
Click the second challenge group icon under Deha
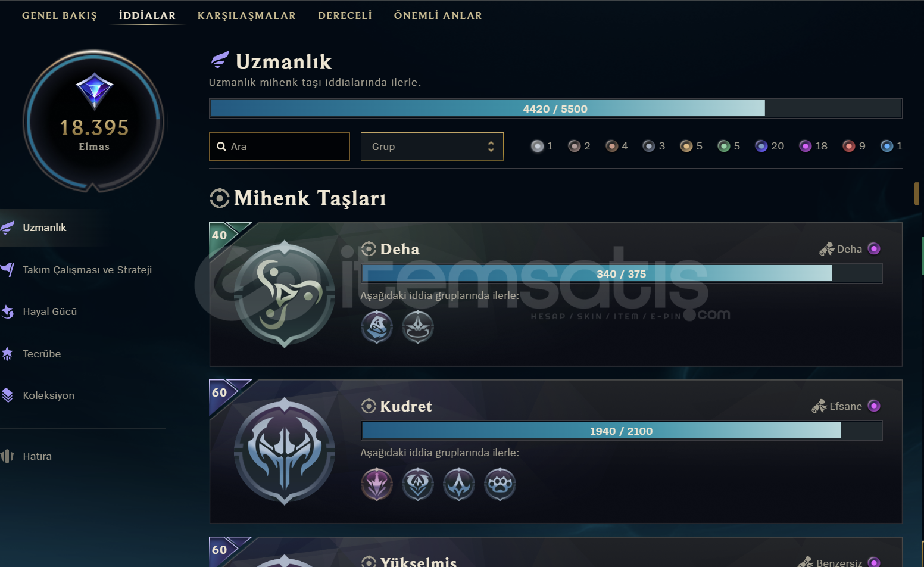pos(418,327)
